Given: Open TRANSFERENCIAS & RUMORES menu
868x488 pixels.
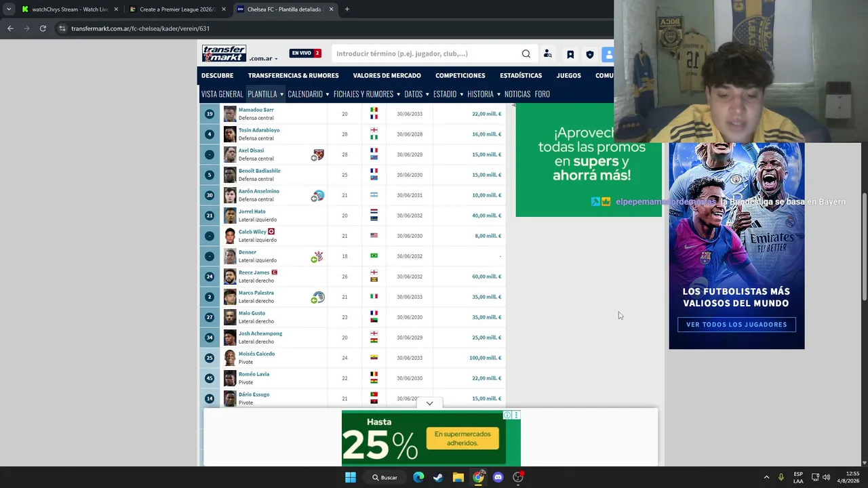Looking at the screenshot, I should tap(293, 75).
